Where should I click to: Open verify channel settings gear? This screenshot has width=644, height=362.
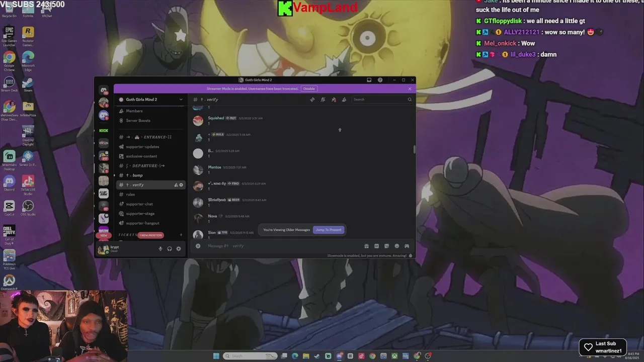[x=181, y=185]
